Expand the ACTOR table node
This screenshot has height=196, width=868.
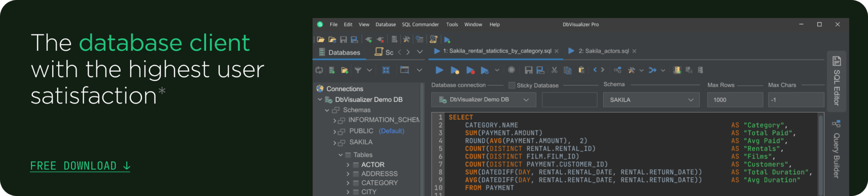point(348,165)
